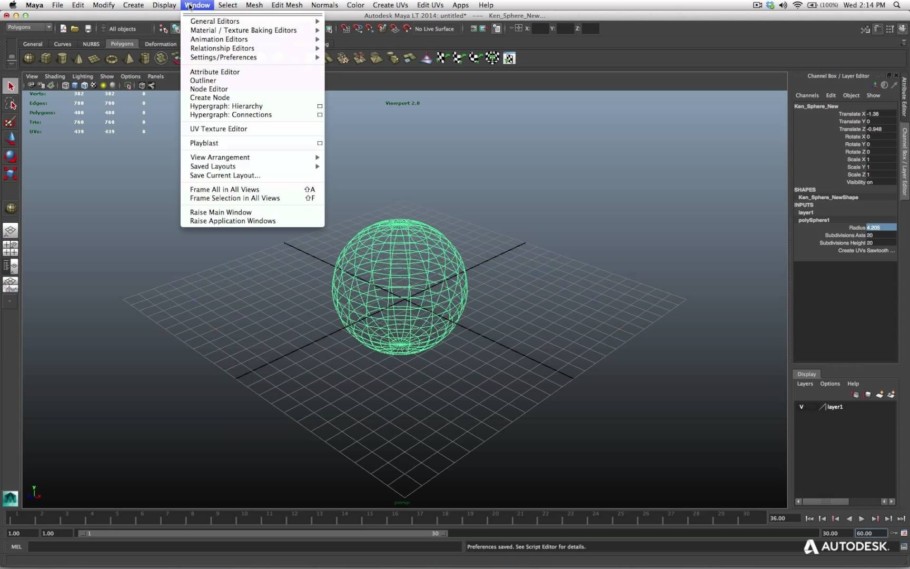Select the arrow Select tool in toolbox

coord(10,87)
